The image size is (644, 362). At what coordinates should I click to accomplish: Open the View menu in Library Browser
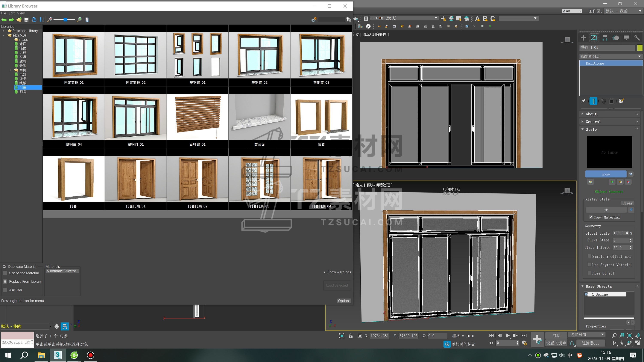point(21,13)
